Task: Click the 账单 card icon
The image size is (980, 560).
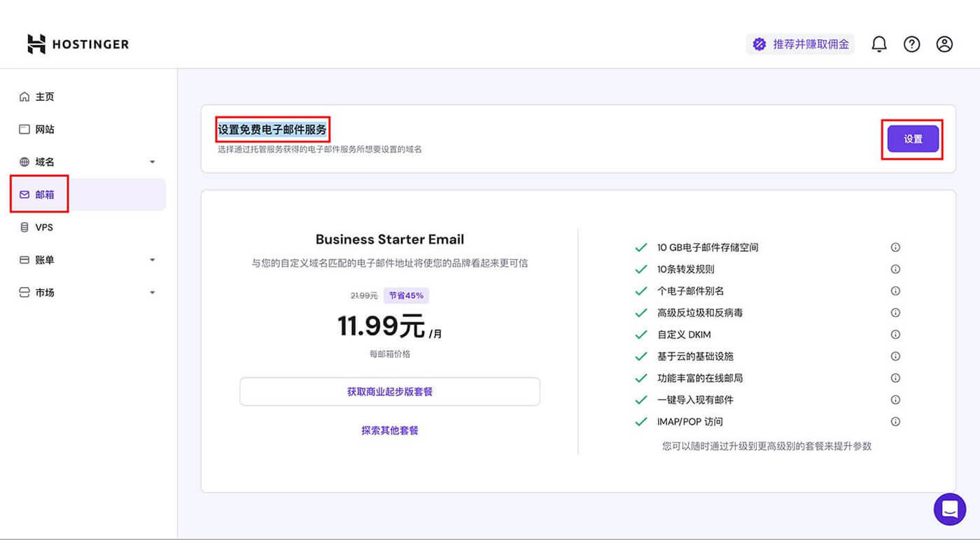Action: 24,260
